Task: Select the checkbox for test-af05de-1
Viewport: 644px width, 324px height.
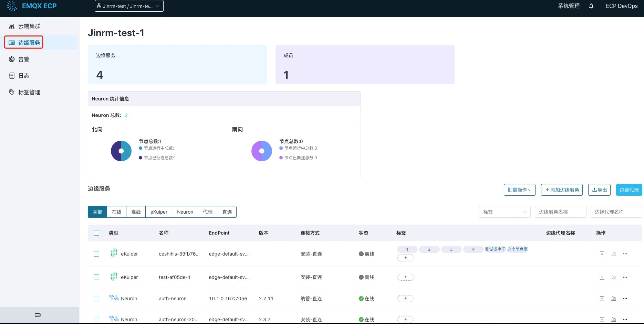Action: click(x=96, y=277)
